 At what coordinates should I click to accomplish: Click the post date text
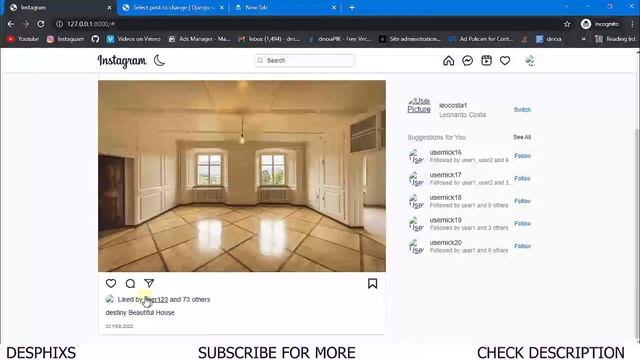point(119,326)
